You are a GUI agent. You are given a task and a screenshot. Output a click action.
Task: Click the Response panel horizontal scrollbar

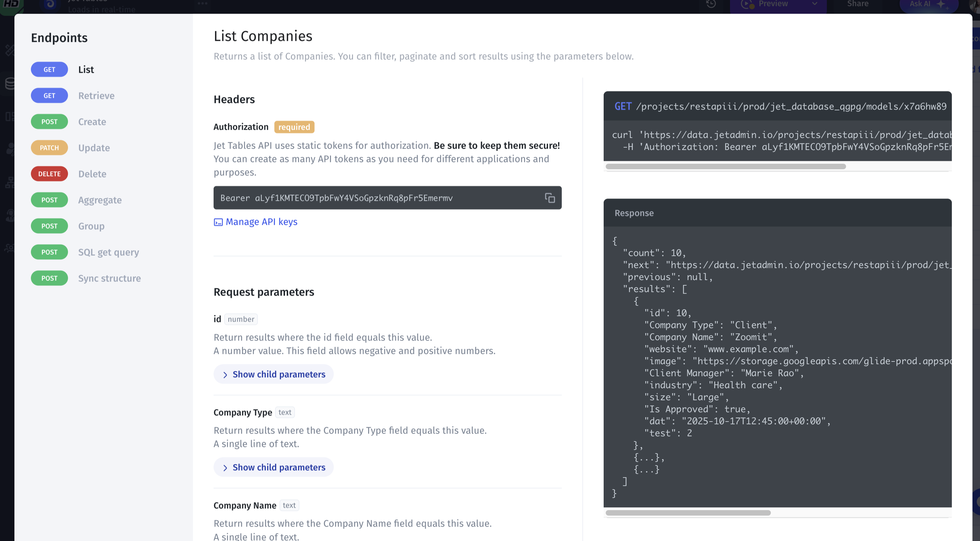click(688, 513)
